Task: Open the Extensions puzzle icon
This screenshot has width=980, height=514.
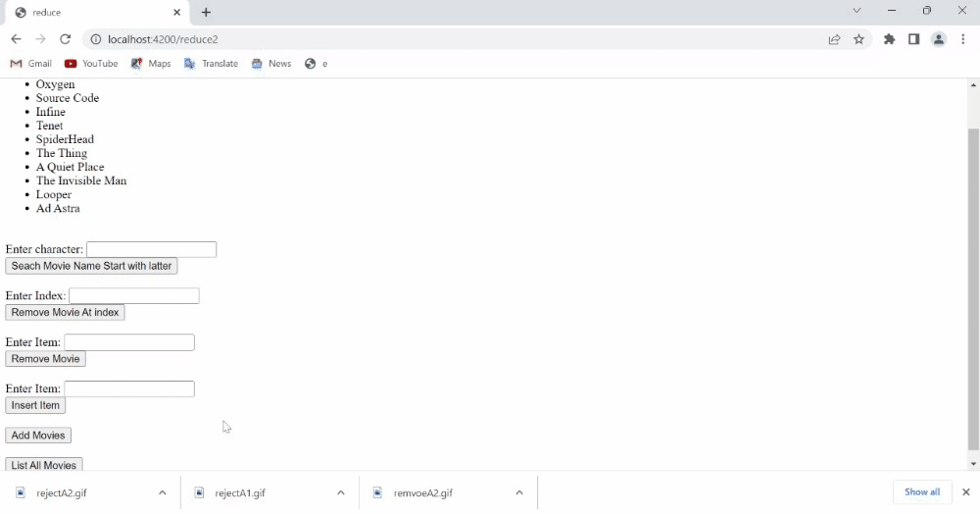Action: point(890,39)
